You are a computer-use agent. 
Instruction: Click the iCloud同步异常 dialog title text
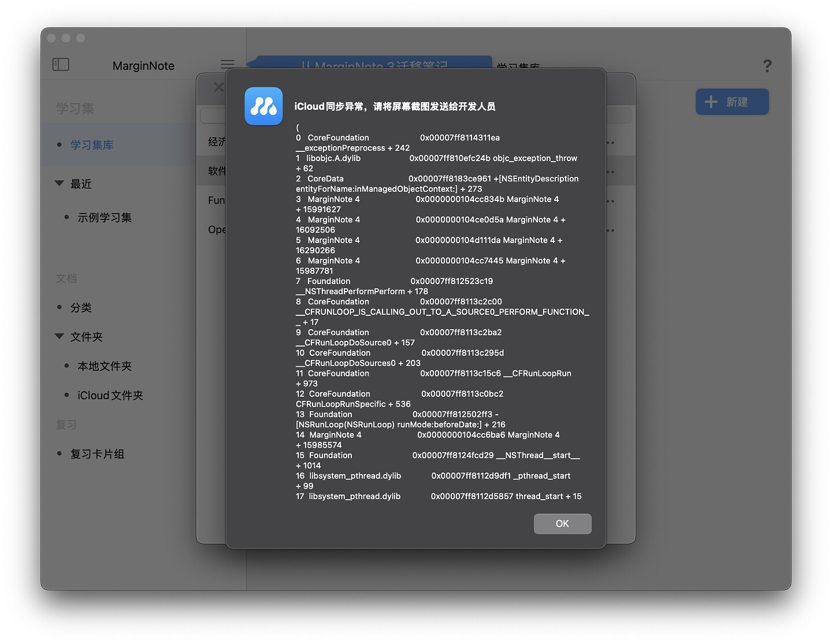click(395, 106)
